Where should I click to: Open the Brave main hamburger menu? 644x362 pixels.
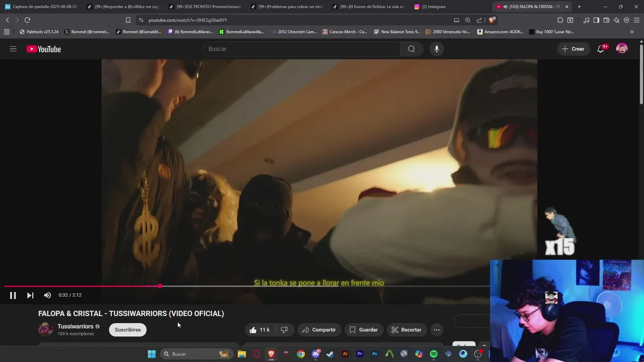click(636, 20)
